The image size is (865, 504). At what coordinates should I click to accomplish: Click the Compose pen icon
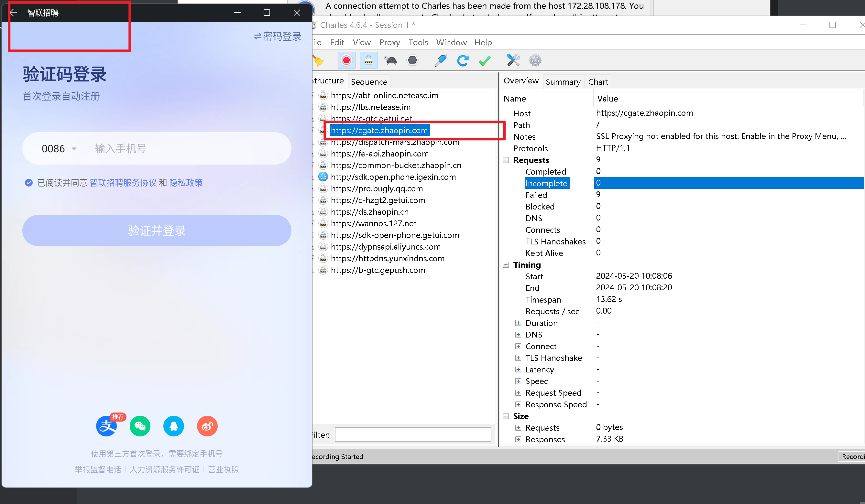(440, 60)
